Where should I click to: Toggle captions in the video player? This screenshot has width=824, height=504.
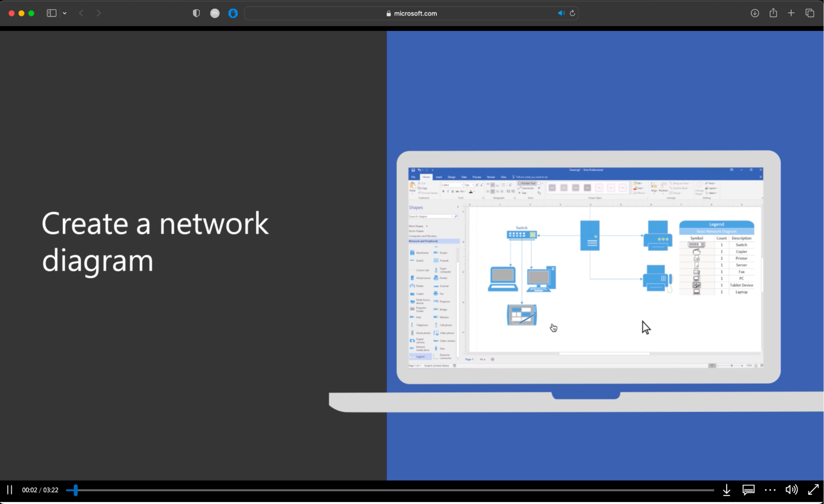(x=748, y=490)
